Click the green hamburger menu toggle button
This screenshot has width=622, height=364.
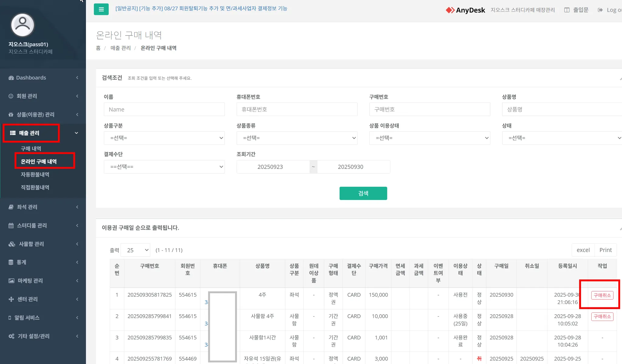[x=101, y=9]
